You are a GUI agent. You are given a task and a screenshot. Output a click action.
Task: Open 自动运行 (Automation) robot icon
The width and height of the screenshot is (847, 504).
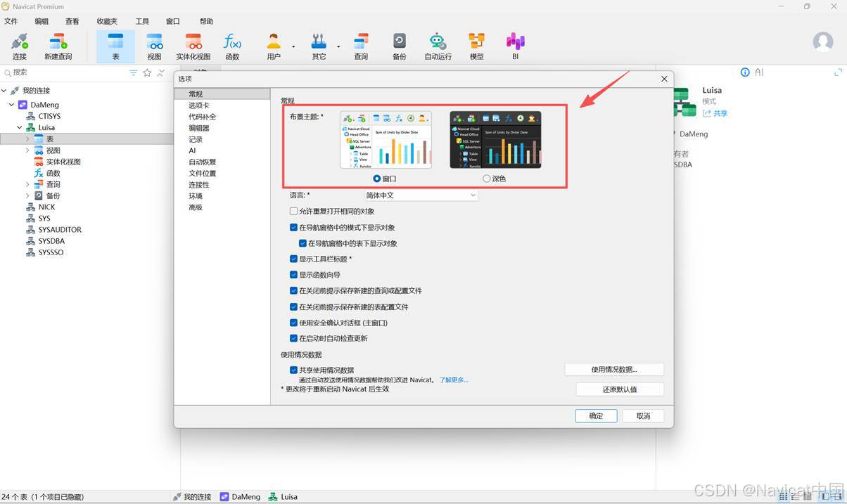click(x=438, y=46)
